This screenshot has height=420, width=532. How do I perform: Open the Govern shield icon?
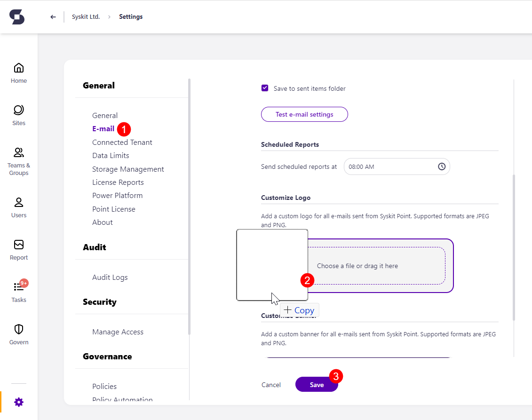pyautogui.click(x=19, y=334)
